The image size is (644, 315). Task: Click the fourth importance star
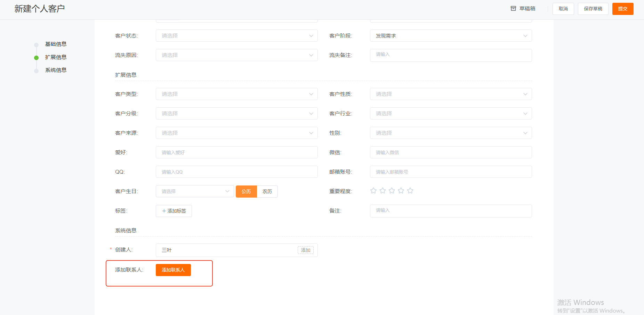point(401,191)
